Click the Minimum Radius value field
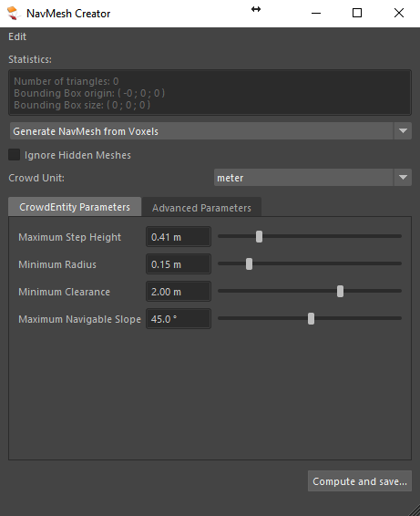 179,263
